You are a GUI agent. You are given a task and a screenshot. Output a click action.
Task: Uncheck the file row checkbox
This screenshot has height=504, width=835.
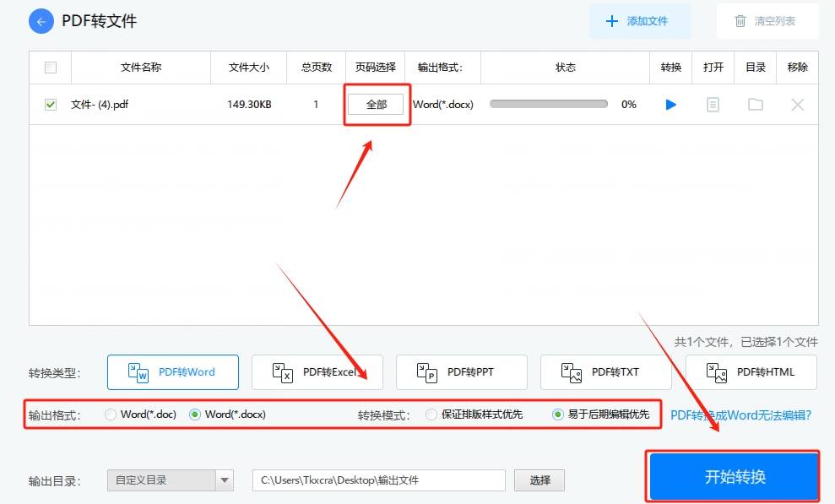click(x=48, y=104)
